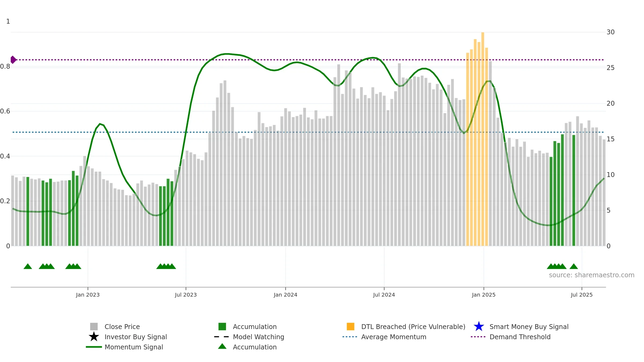Click the rightmost accumulation triangle near Jul 2025
The height and width of the screenshot is (362, 644).
[574, 266]
